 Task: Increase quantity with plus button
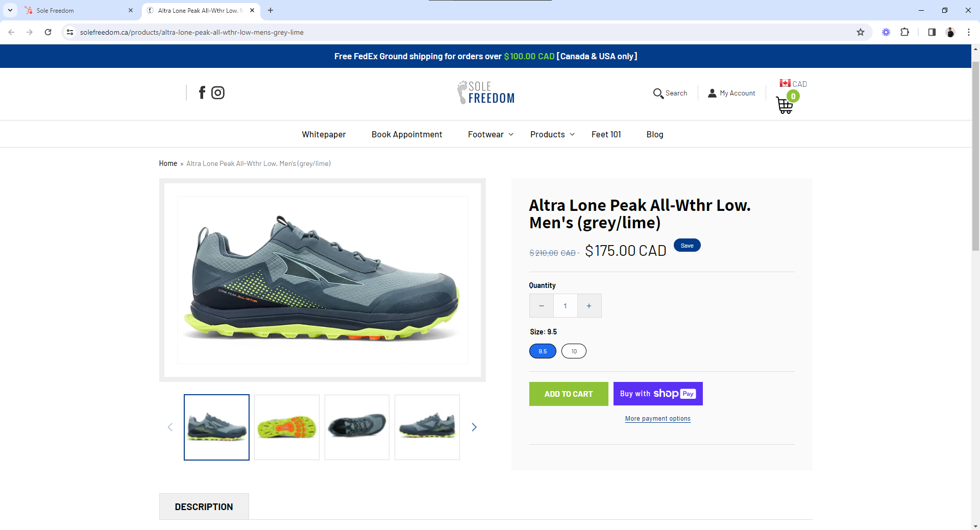coord(589,306)
